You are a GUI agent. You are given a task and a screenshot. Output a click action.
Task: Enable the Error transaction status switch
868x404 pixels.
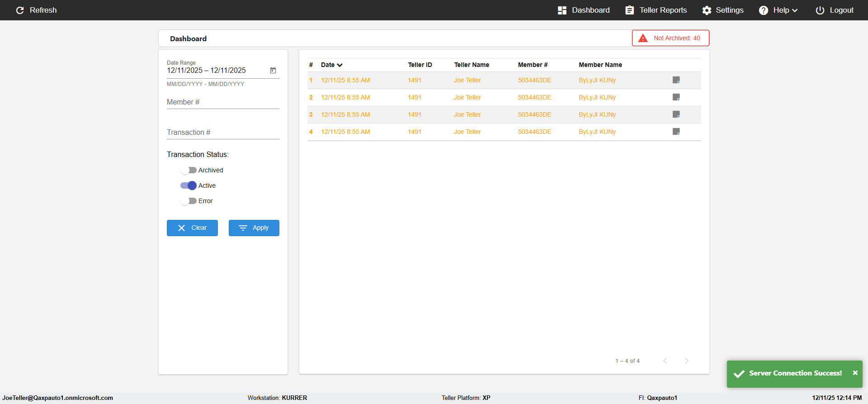pyautogui.click(x=188, y=201)
